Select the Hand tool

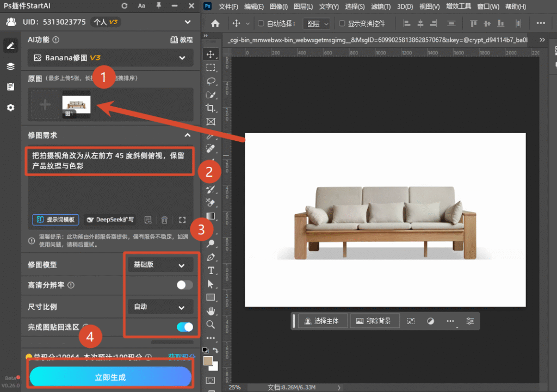tap(211, 311)
